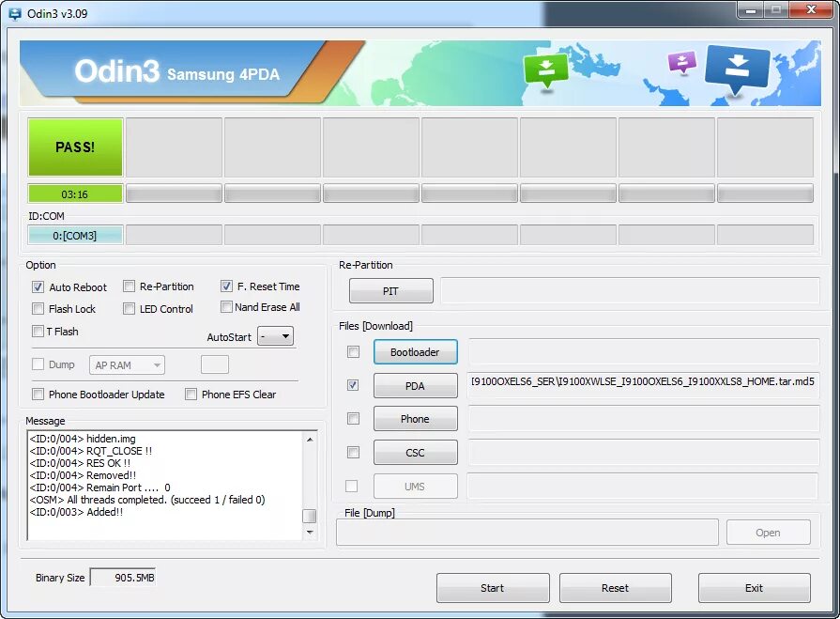Click the 'All threads completed' log line
Image resolution: width=840 pixels, height=619 pixels.
147,500
